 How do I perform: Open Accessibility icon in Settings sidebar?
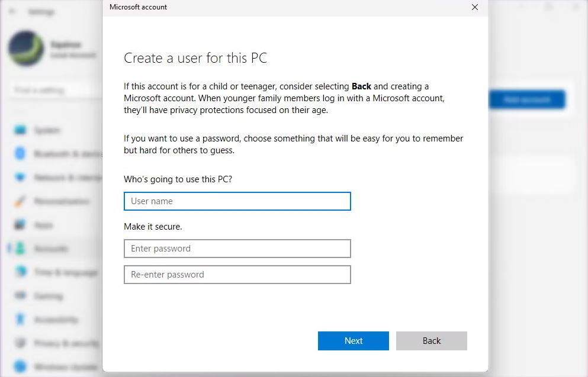pyautogui.click(x=20, y=319)
